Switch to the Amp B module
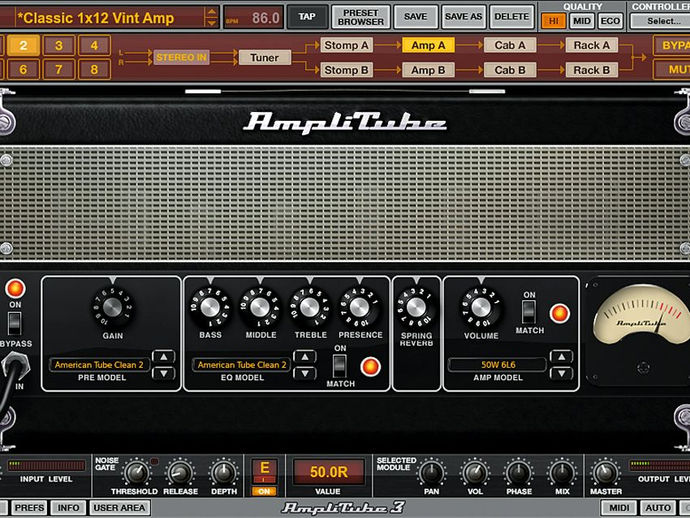Screen dimensions: 690x518 point(428,70)
